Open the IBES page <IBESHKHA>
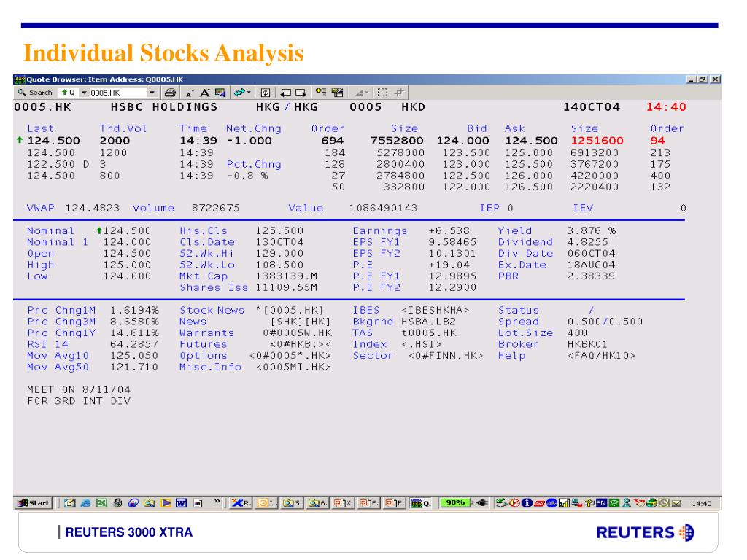 [x=435, y=311]
